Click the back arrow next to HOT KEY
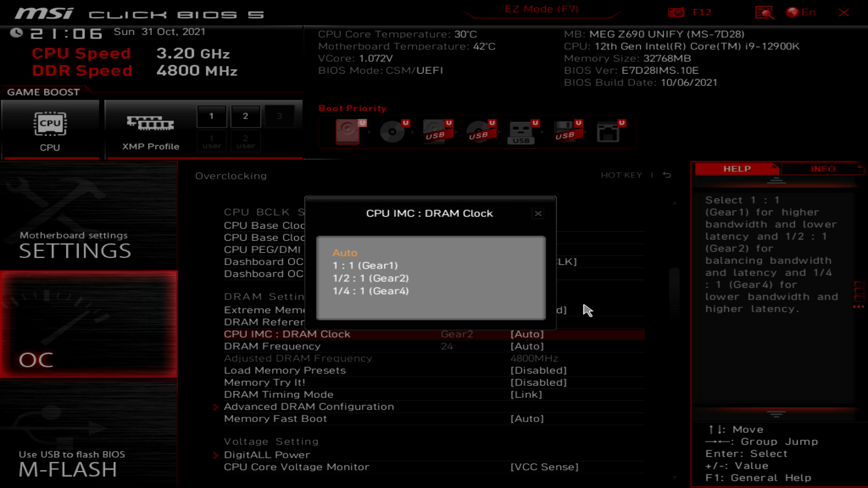Image resolution: width=868 pixels, height=488 pixels. [x=666, y=175]
